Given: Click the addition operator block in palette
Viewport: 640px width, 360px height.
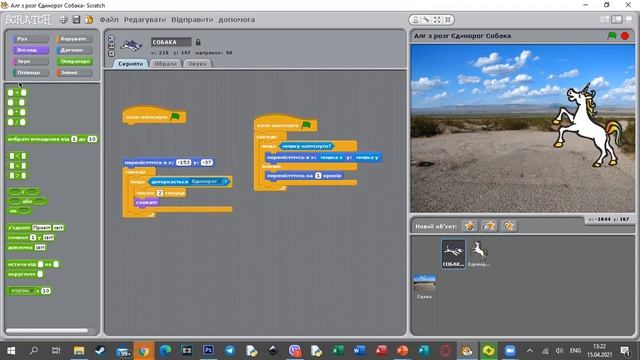Looking at the screenshot, I should 17,93.
